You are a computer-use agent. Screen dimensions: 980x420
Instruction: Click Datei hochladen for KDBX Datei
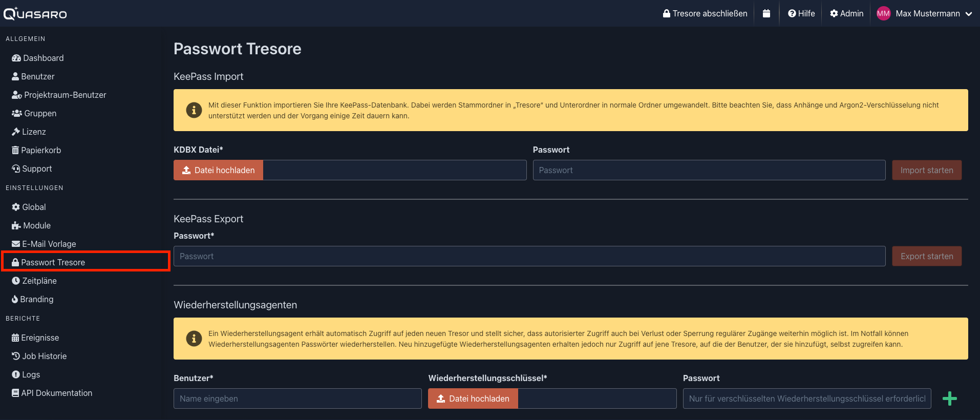[219, 170]
